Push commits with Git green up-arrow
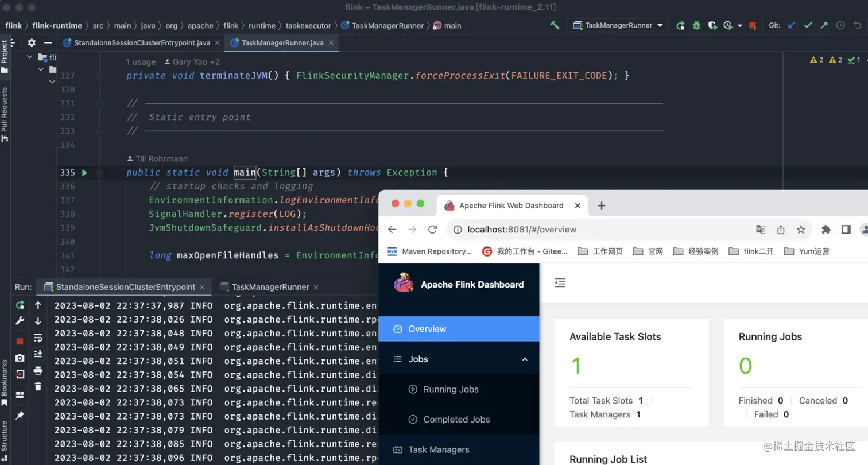This screenshot has width=868, height=465. (x=824, y=25)
